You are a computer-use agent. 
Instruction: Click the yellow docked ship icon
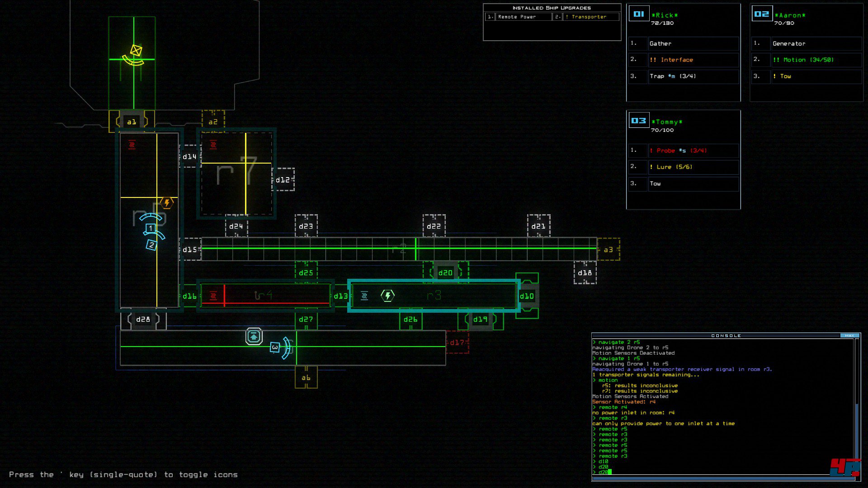(135, 51)
